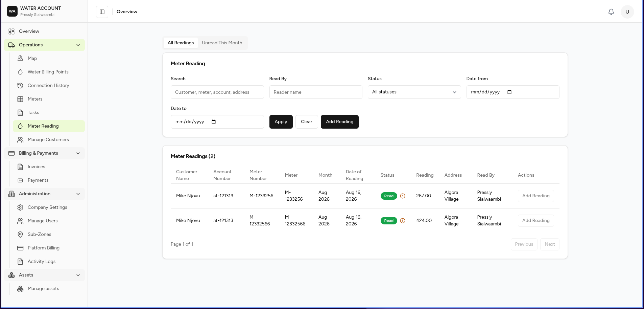Click the 424.00 reading value
Image resolution: width=644 pixels, height=309 pixels.
[x=424, y=221]
